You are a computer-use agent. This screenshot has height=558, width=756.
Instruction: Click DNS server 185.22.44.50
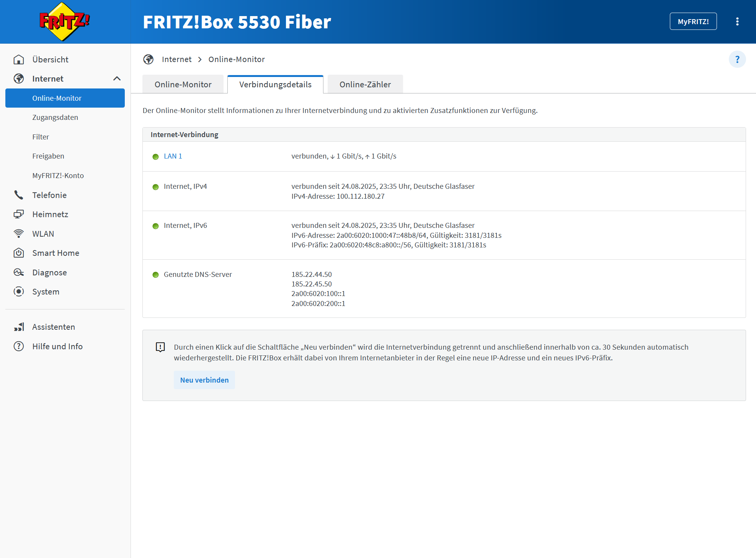(312, 274)
